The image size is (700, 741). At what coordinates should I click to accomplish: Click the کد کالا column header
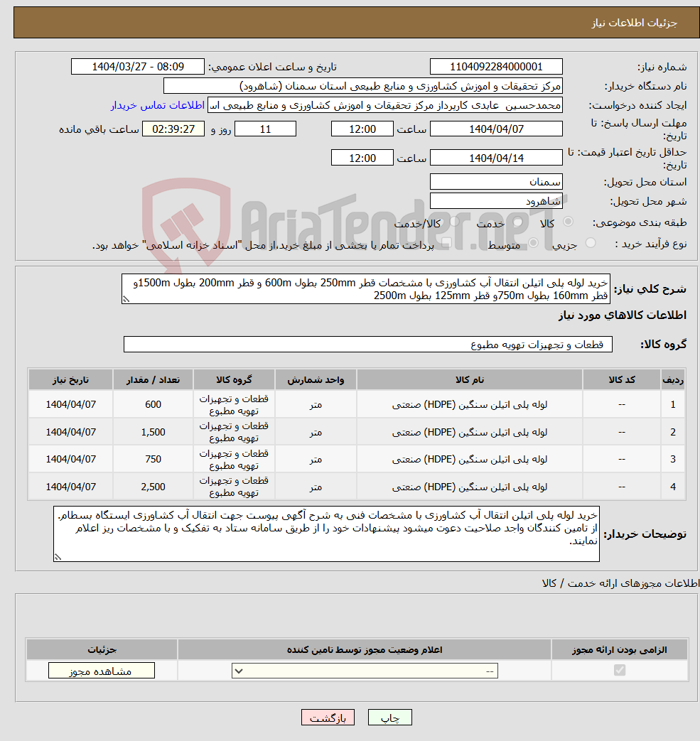[622, 380]
